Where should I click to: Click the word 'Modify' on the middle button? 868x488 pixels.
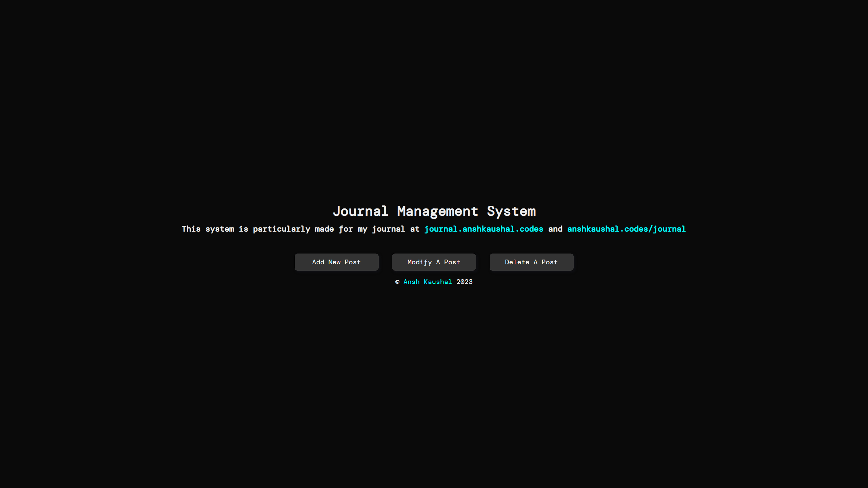(x=419, y=262)
